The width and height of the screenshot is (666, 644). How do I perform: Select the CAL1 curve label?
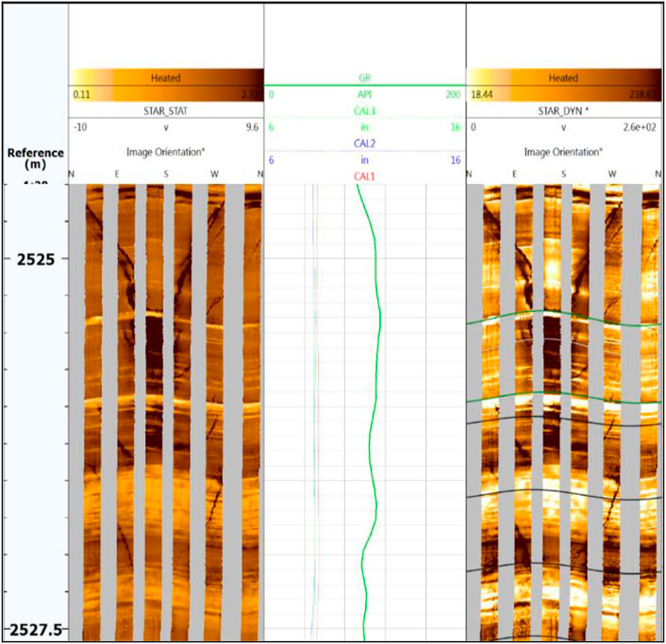(x=364, y=176)
